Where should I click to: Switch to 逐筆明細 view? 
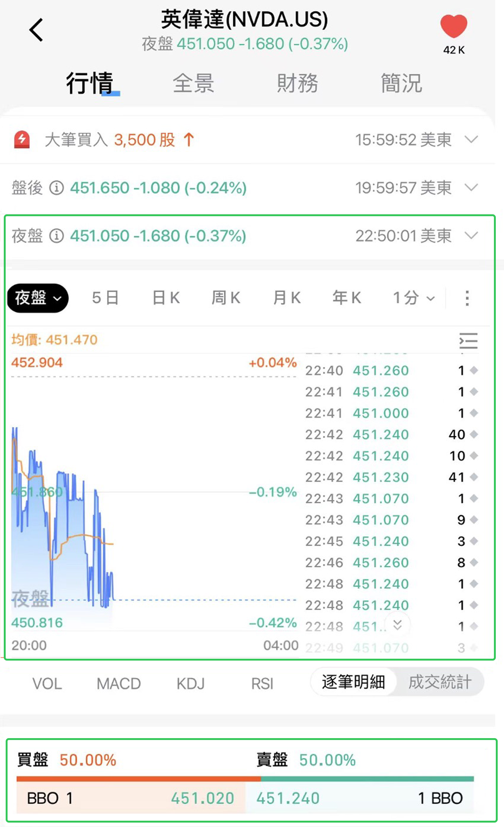[x=353, y=682]
